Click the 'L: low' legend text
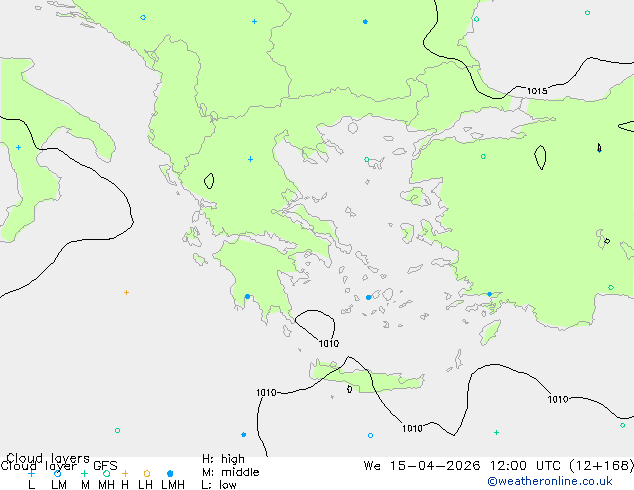 [219, 485]
